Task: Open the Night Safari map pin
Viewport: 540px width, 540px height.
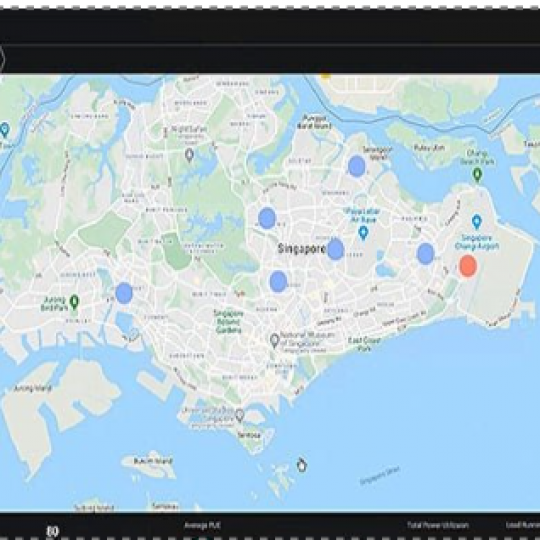Action: 189,155
